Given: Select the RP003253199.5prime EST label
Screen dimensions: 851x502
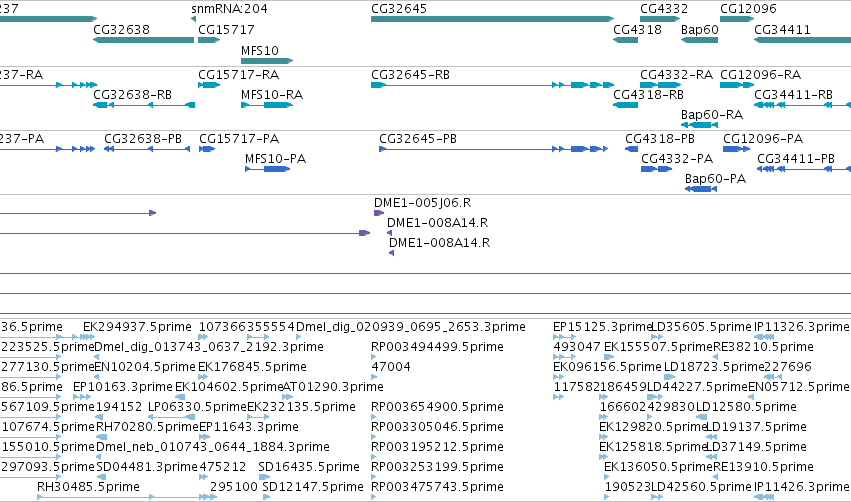Looking at the screenshot, I should 437,467.
